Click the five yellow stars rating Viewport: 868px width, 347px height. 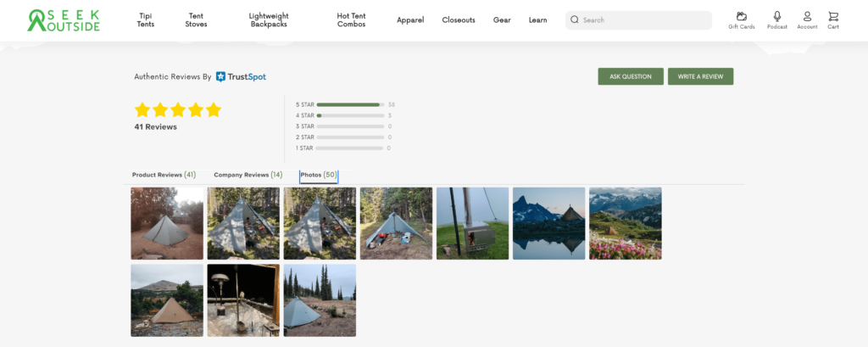[x=177, y=110]
